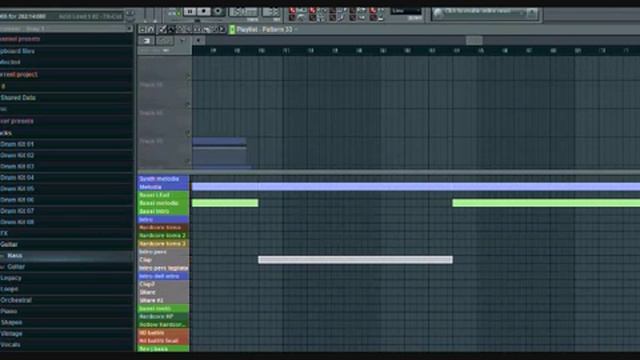Screen dimensions: 640x360
Task: Select the Bassi melodia pattern
Action: pyautogui.click(x=163, y=203)
